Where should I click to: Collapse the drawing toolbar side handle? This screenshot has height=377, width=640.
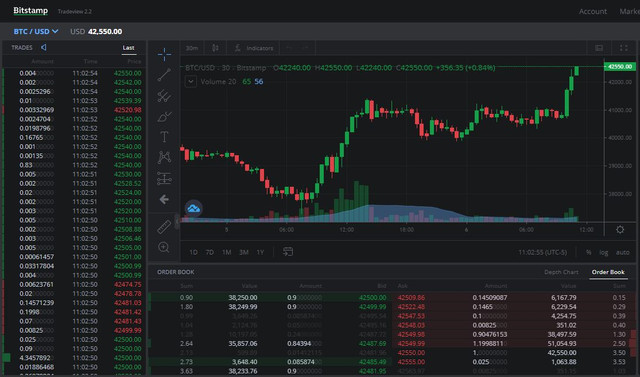(177, 222)
